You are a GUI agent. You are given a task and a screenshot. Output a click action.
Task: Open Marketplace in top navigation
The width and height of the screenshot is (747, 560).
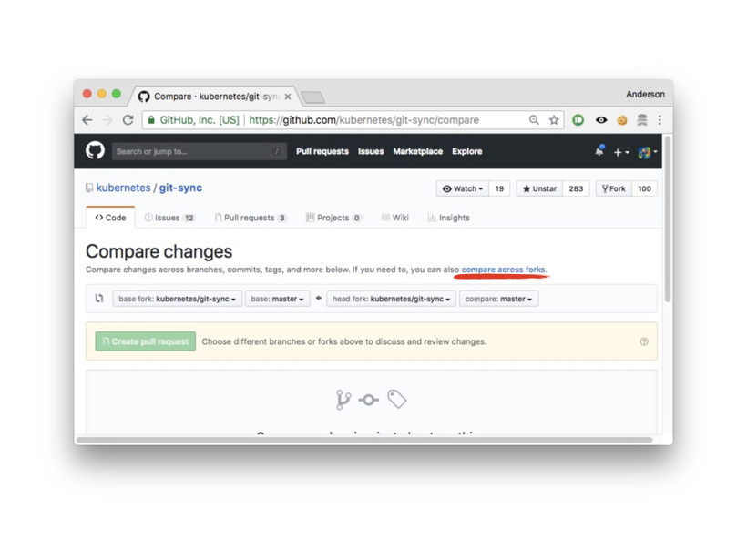[x=418, y=151]
